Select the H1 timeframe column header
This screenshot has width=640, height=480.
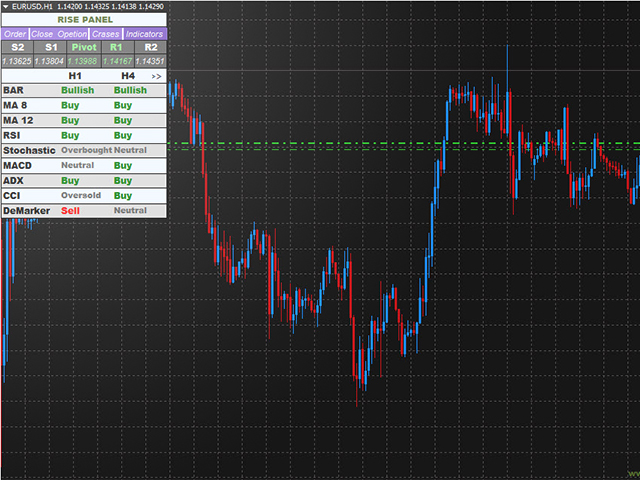click(75, 76)
